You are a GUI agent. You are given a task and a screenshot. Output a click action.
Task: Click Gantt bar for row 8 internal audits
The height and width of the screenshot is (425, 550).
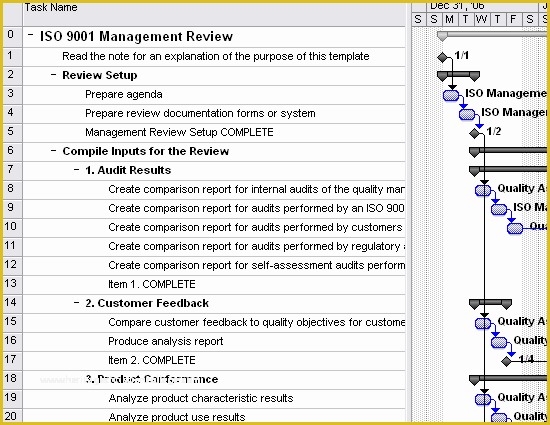click(x=483, y=190)
